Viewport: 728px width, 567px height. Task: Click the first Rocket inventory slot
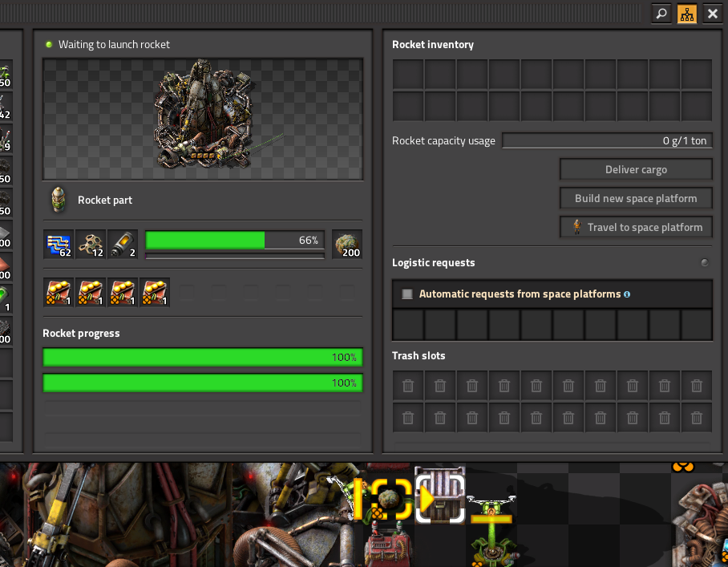[408, 75]
